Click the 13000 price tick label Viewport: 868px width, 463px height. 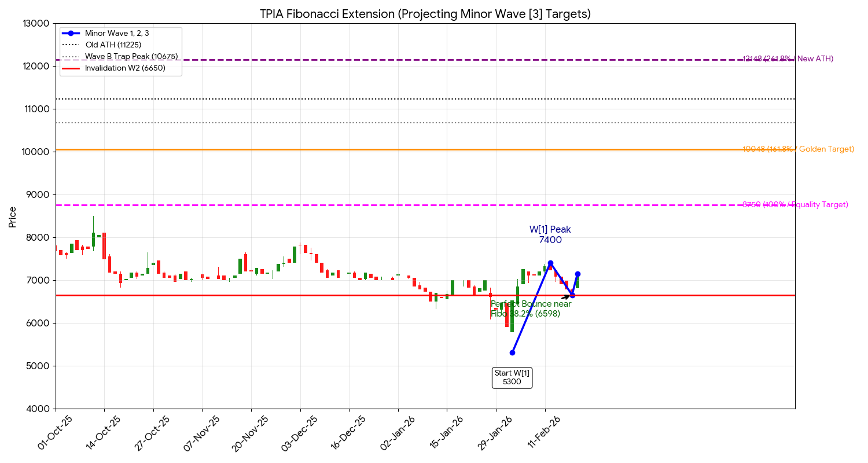36,24
